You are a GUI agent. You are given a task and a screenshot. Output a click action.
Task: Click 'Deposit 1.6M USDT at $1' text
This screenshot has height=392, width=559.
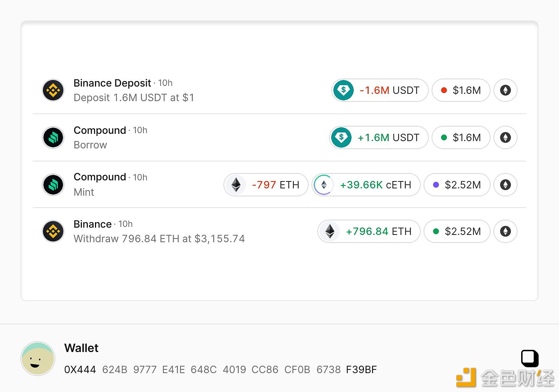point(134,97)
